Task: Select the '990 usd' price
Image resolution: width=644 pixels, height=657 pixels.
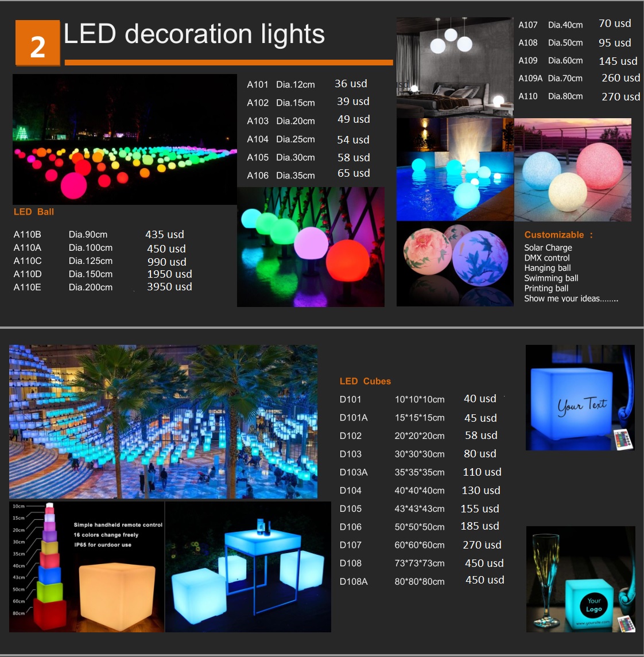Action: 167,262
